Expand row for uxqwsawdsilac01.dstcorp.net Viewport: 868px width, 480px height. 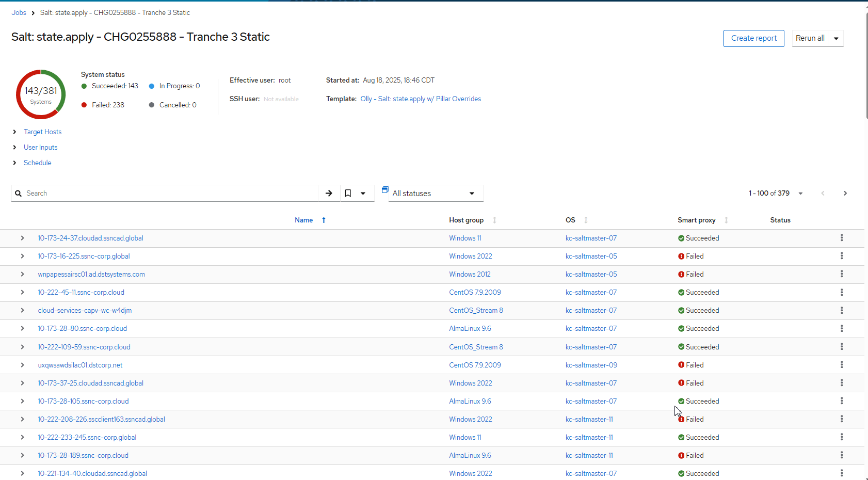pyautogui.click(x=22, y=365)
